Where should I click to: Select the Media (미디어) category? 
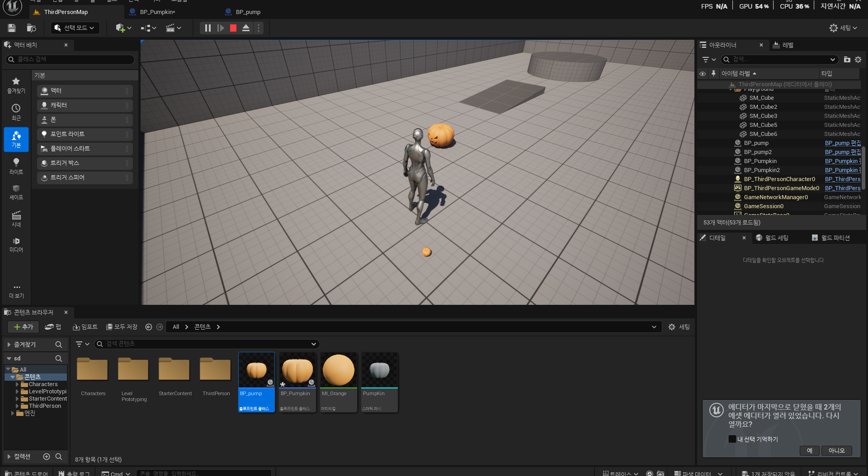pyautogui.click(x=16, y=245)
